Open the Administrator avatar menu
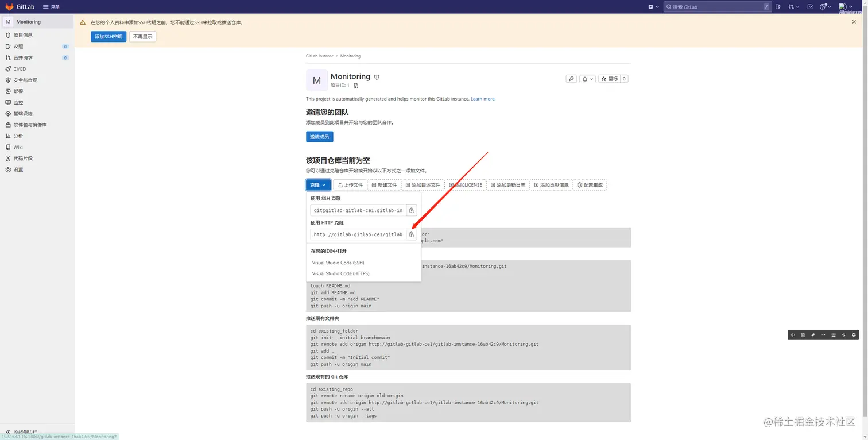The image size is (868, 440). coord(846,7)
